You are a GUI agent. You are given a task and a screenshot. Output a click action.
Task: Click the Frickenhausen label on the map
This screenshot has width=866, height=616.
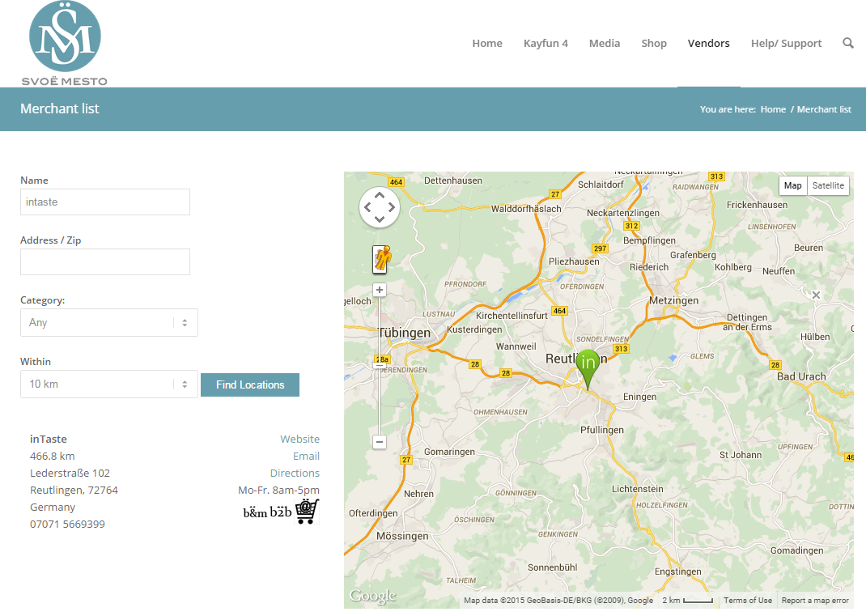758,205
